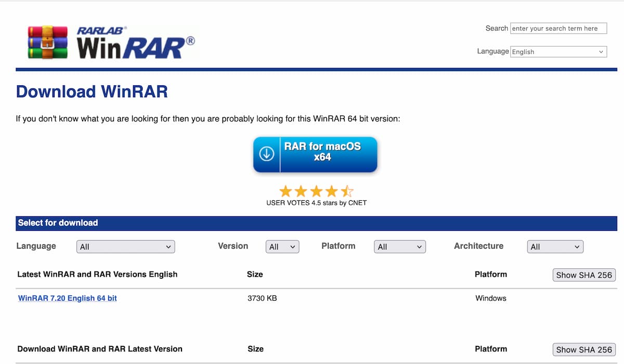Viewport: 624px width, 364px height.
Task: Click Show SHA 256 for Latest English versions
Action: [584, 275]
